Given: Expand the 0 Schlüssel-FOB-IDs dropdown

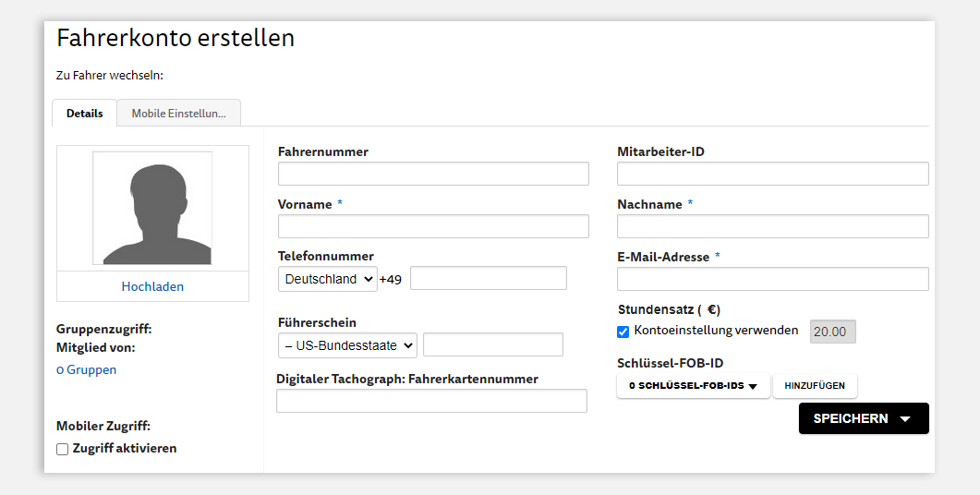Looking at the screenshot, I should tap(693, 386).
